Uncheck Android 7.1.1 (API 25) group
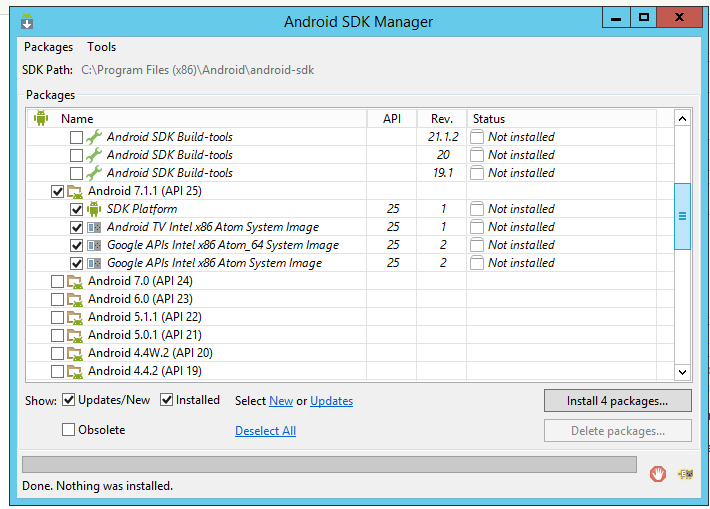Viewport: 710px width, 509px height. [x=58, y=192]
